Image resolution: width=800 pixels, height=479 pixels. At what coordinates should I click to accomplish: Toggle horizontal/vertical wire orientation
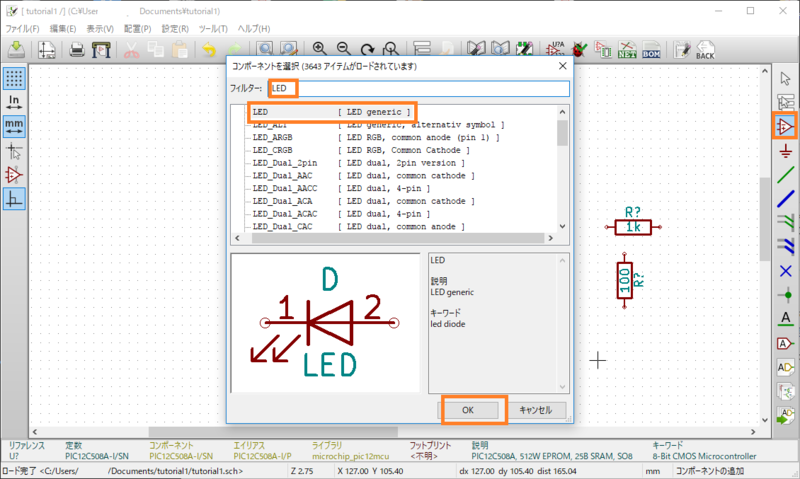(14, 198)
